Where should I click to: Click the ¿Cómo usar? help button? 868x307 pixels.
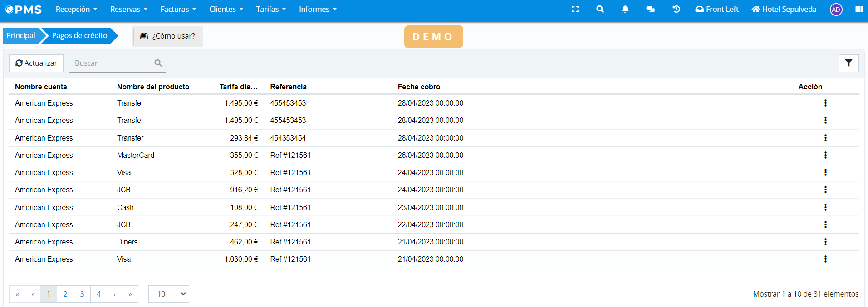click(x=167, y=36)
